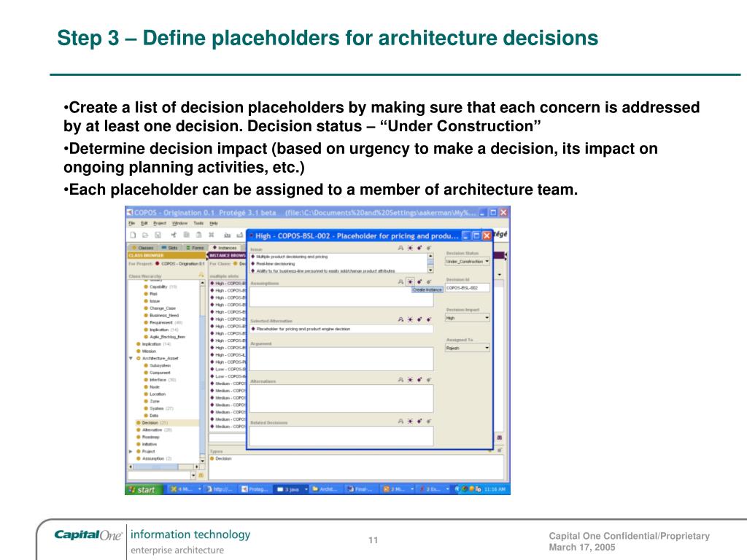
Task: Open the Edit menu
Action: pyautogui.click(x=144, y=223)
